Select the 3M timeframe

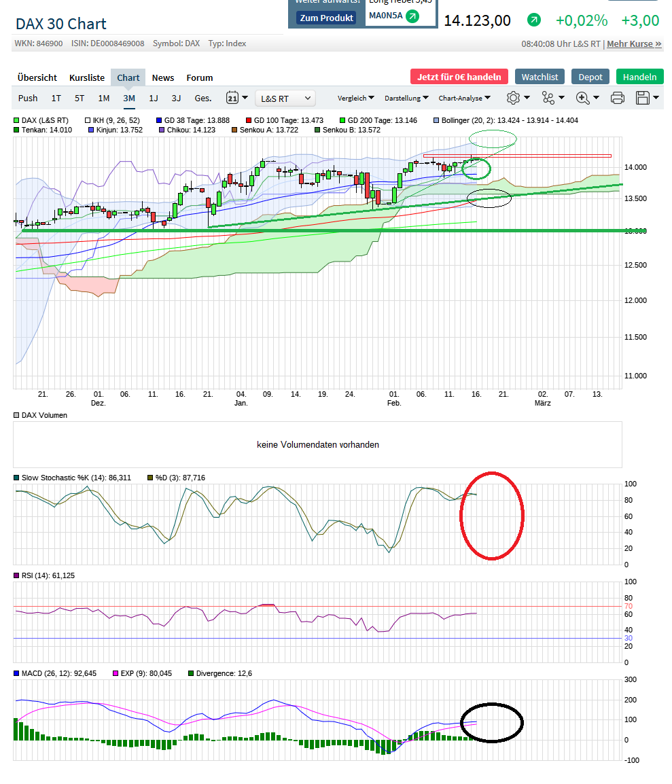(129, 98)
